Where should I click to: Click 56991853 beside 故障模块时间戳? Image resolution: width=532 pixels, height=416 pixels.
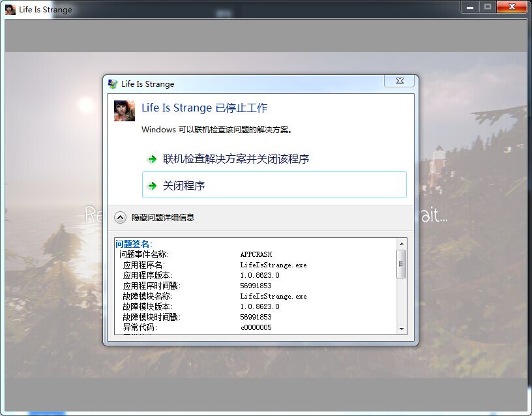[x=256, y=317]
